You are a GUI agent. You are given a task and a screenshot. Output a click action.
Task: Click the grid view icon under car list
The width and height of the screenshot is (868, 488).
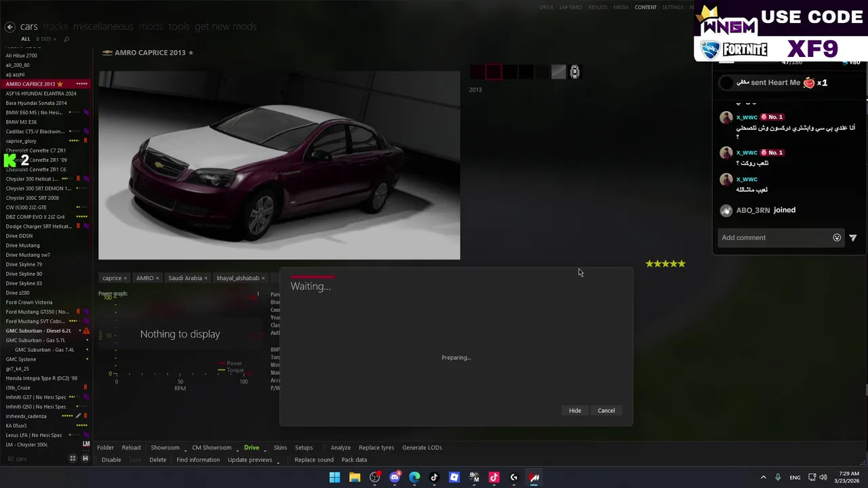tap(73, 459)
